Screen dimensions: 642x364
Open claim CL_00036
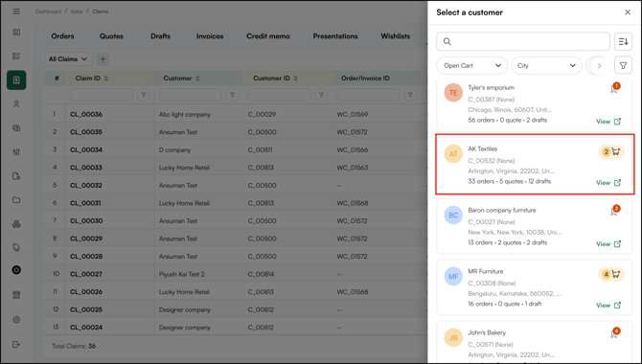tap(86, 114)
